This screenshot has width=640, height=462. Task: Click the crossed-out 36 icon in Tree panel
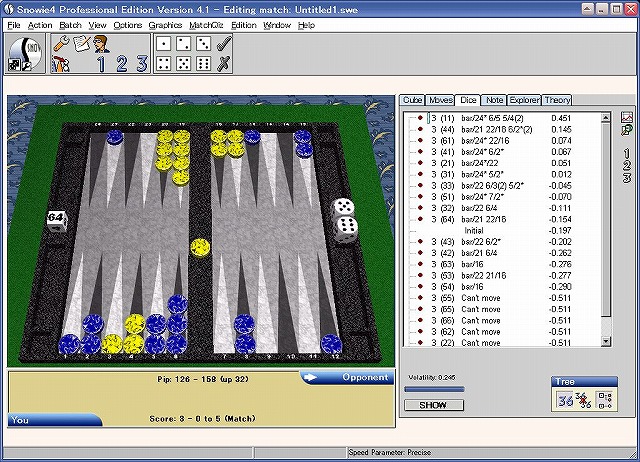[x=584, y=400]
